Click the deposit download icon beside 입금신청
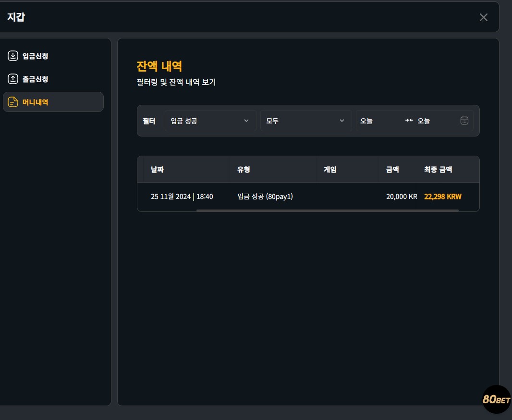 pyautogui.click(x=13, y=56)
